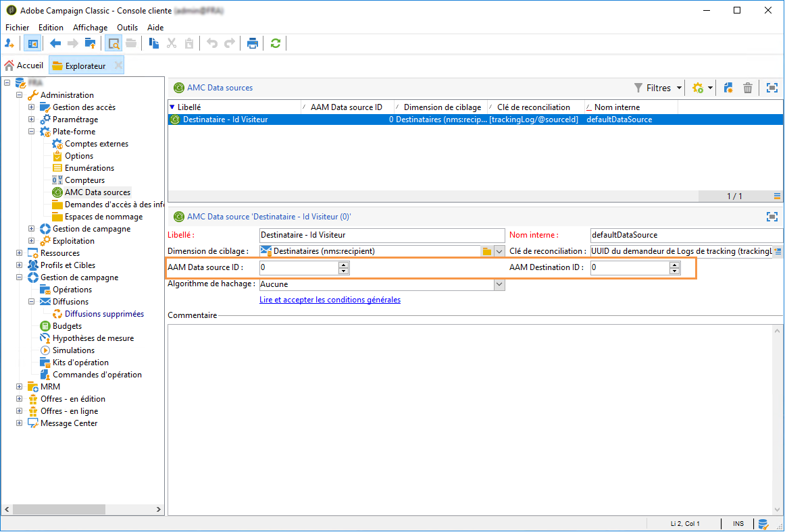Screen dimensions: 785x532
Task: Click the copy icon in toolbar
Action: point(154,43)
